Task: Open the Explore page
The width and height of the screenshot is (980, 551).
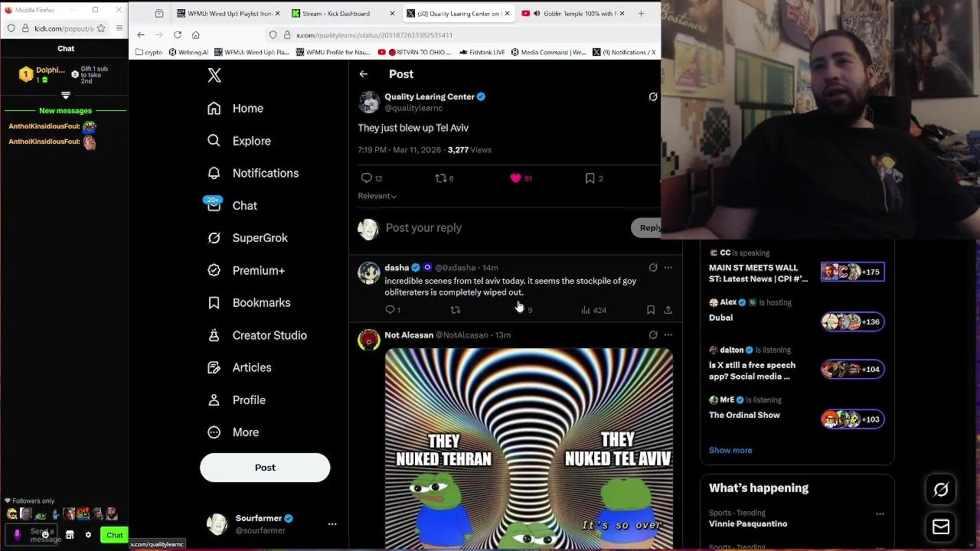Action: pyautogui.click(x=240, y=141)
